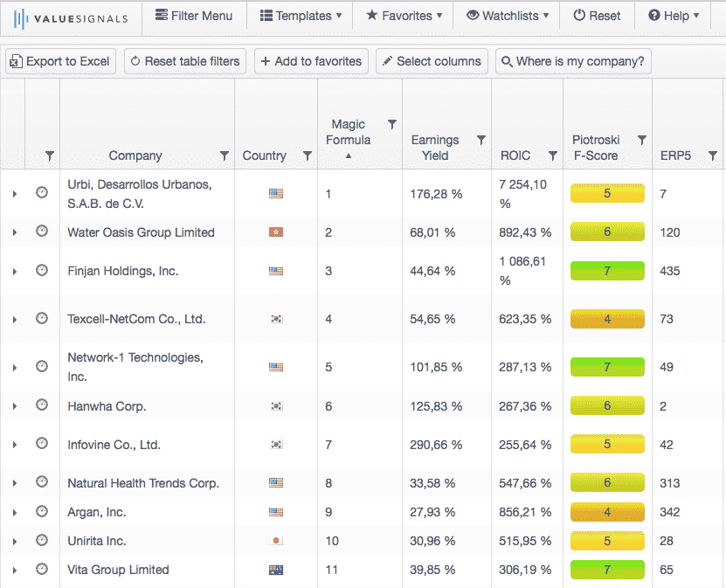726x588 pixels.
Task: Expand the Unirita Inc. row
Action: pos(14,541)
